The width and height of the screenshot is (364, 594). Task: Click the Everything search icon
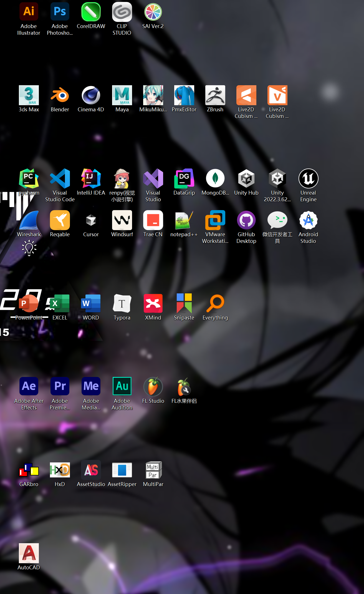215,304
